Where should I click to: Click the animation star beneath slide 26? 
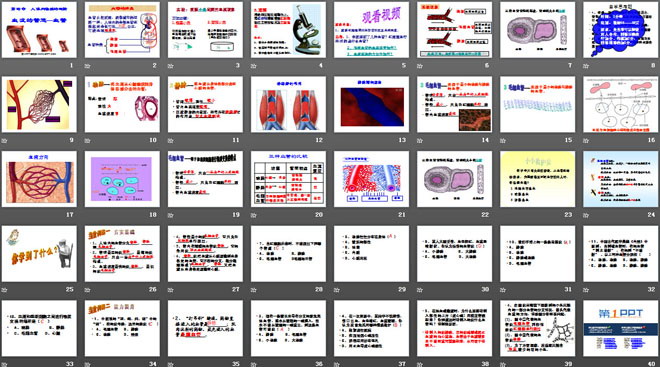[88, 290]
